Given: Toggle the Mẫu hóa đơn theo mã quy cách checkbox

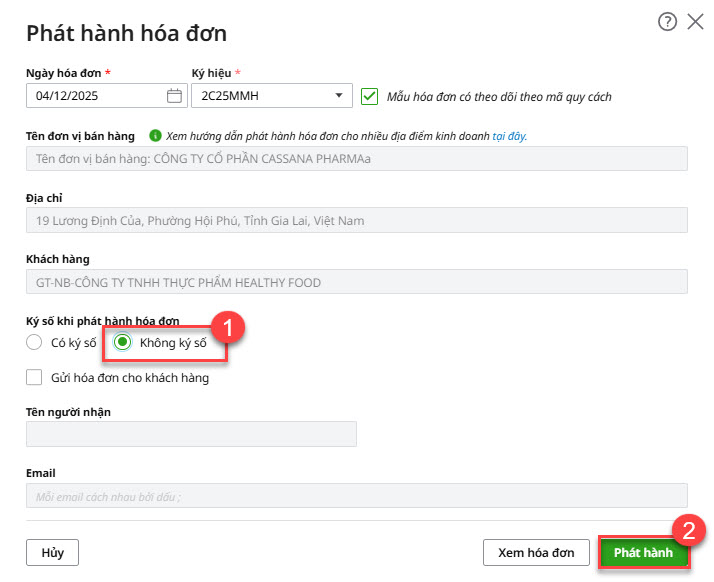Looking at the screenshot, I should click(370, 96).
